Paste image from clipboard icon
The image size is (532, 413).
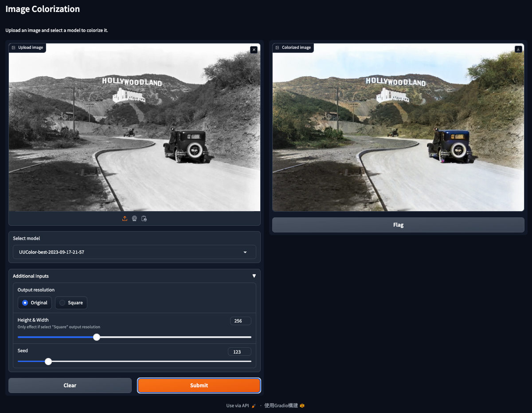pyautogui.click(x=144, y=218)
